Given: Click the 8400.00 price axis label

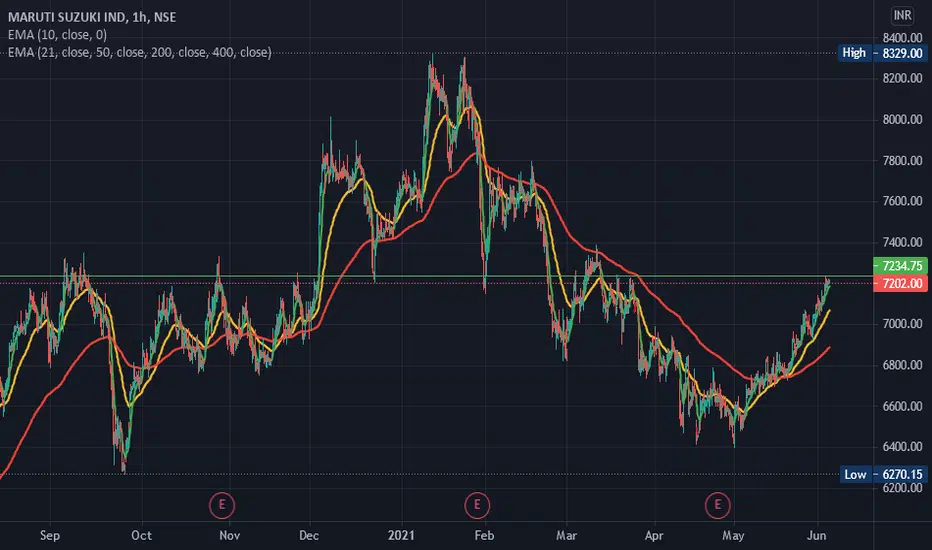Looking at the screenshot, I should point(902,38).
